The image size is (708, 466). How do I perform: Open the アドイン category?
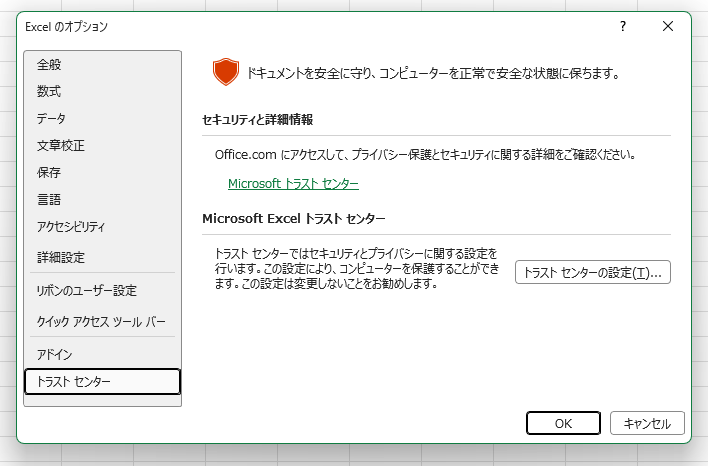point(55,354)
